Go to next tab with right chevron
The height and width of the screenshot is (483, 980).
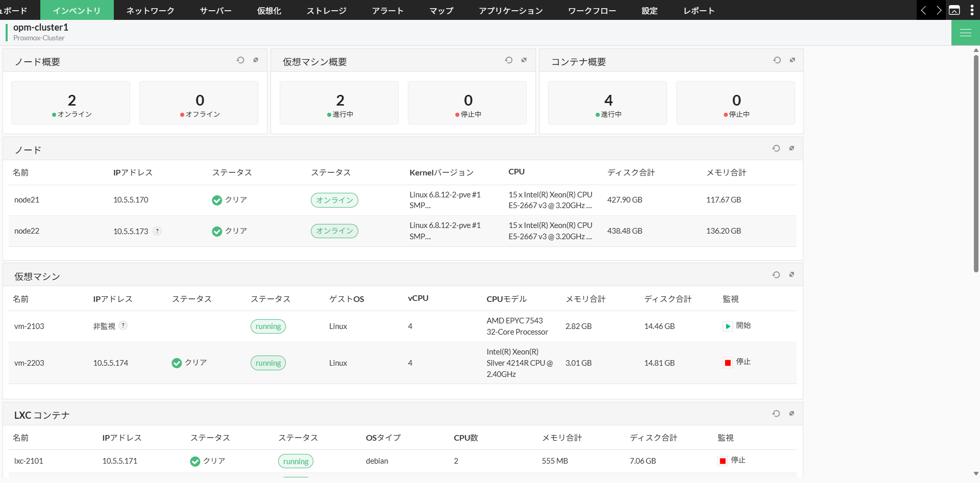[939, 10]
